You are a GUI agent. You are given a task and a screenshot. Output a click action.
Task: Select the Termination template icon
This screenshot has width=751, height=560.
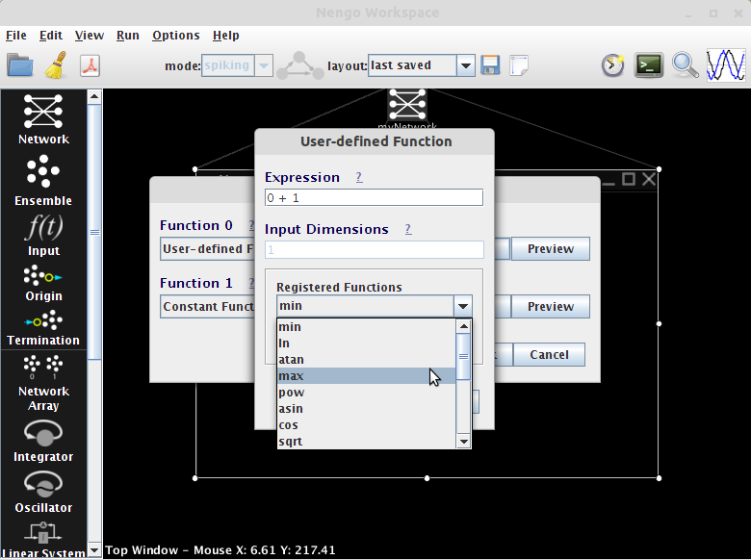coord(43,320)
